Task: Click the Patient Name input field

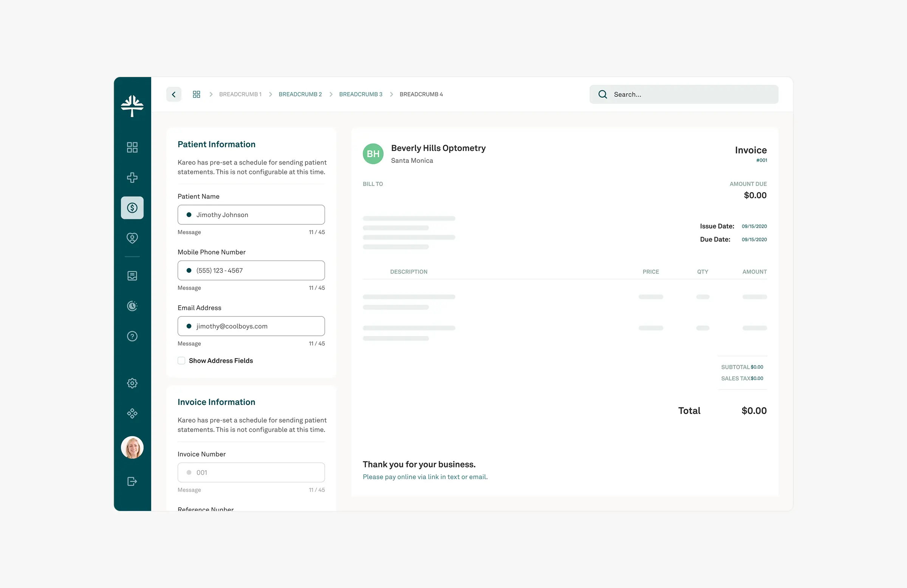Action: tap(252, 215)
